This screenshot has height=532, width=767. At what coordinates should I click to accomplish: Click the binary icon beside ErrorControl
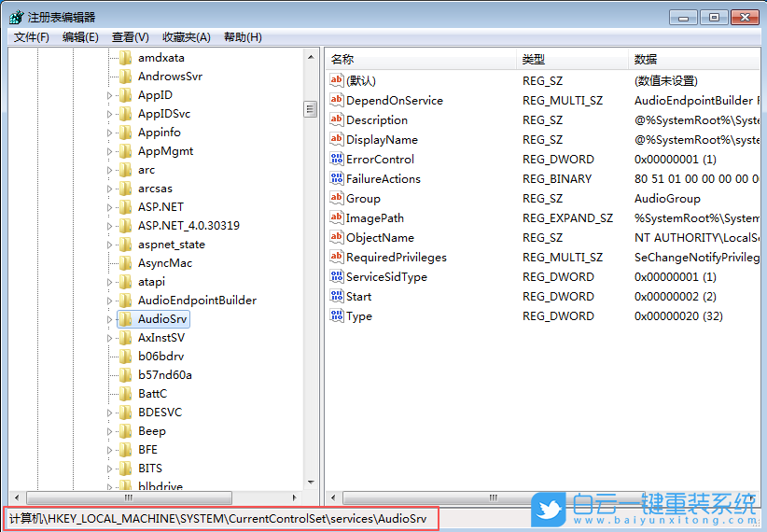337,159
